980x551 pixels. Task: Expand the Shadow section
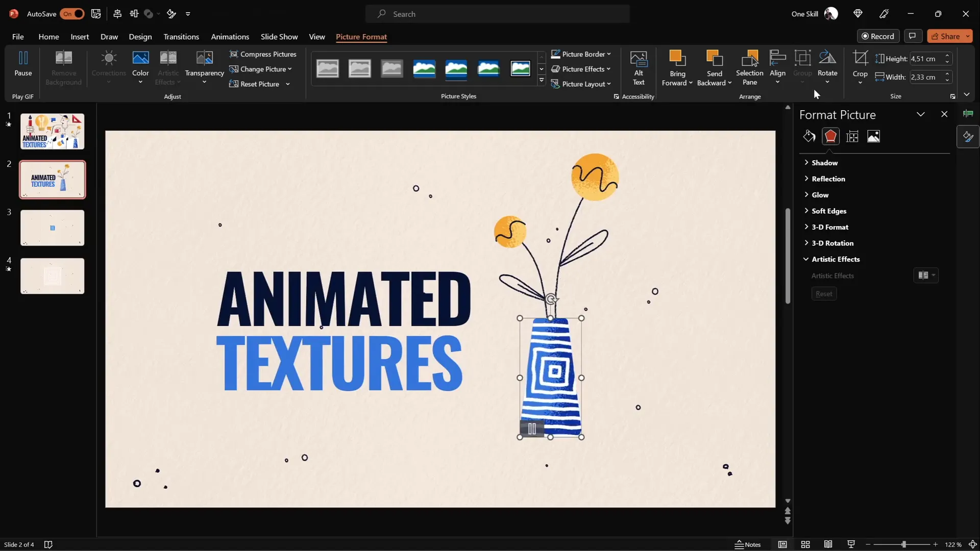(825, 162)
